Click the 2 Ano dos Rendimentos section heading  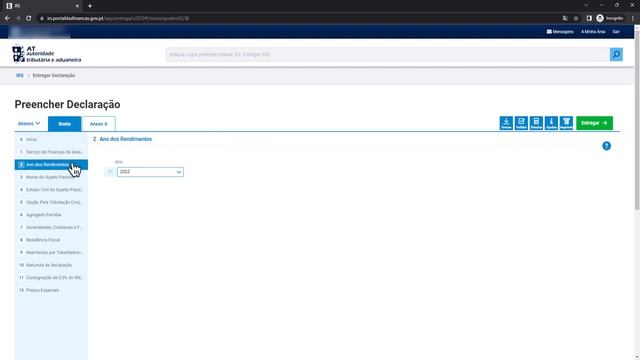tap(122, 139)
